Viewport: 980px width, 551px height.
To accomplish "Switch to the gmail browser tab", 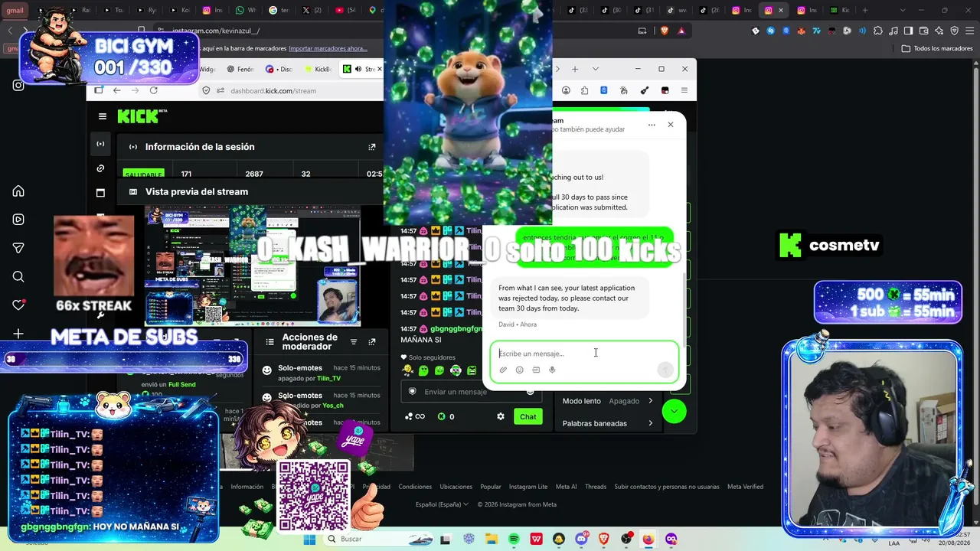I will tap(15, 11).
